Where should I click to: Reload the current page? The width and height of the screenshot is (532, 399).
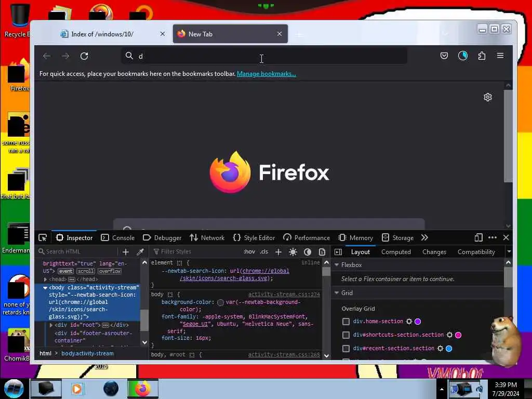pyautogui.click(x=84, y=56)
